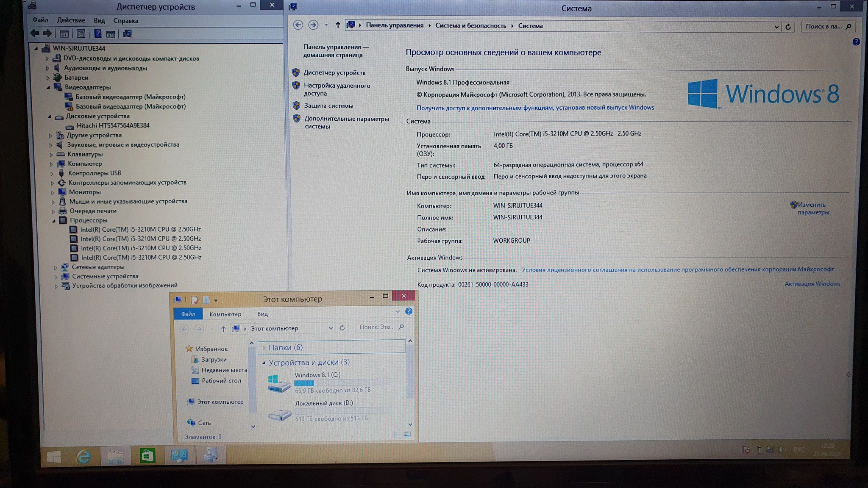The width and height of the screenshot is (868, 488).
Task: Click the Windows Start button
Action: click(x=54, y=457)
